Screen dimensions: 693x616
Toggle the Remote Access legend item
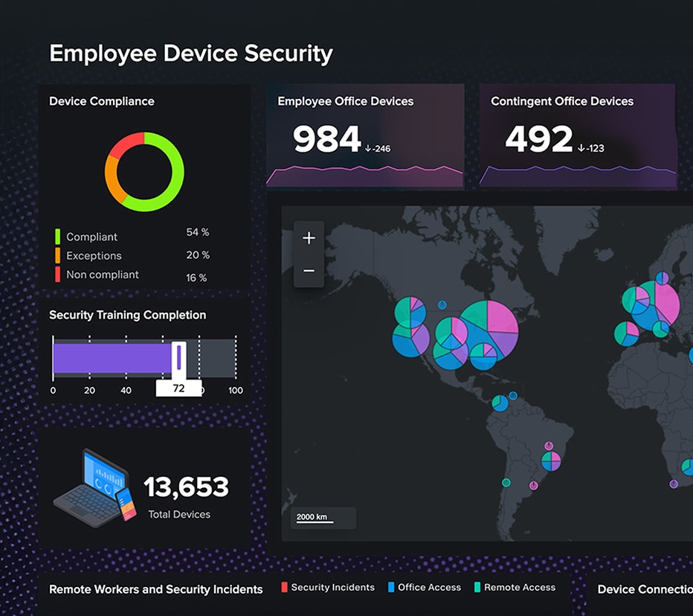click(513, 588)
